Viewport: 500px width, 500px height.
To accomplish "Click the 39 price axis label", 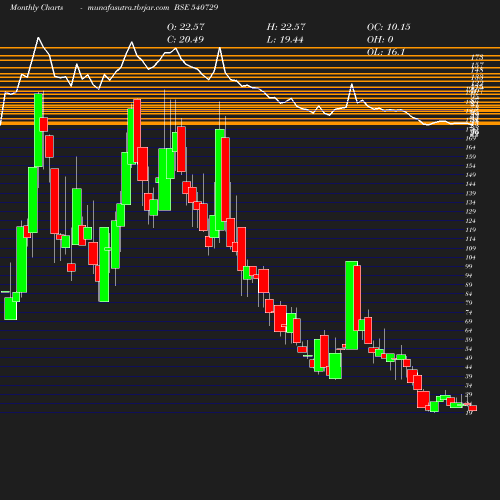I will [x=469, y=376].
